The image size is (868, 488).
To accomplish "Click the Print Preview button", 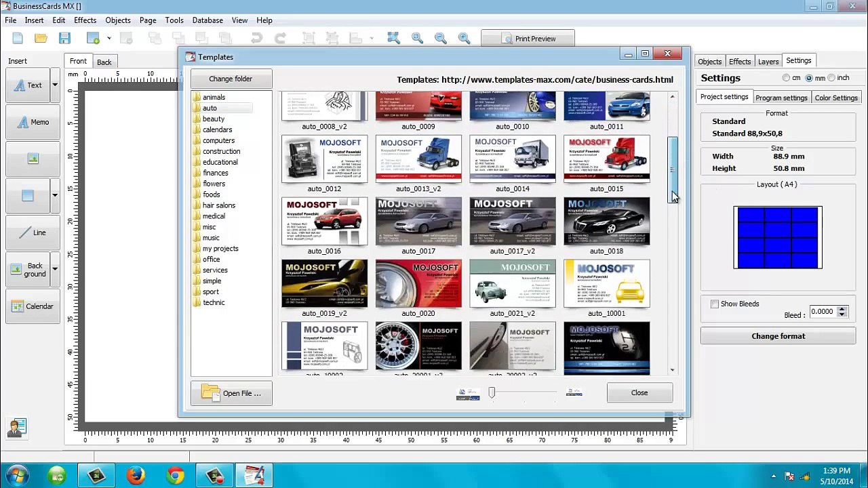I will click(x=528, y=39).
